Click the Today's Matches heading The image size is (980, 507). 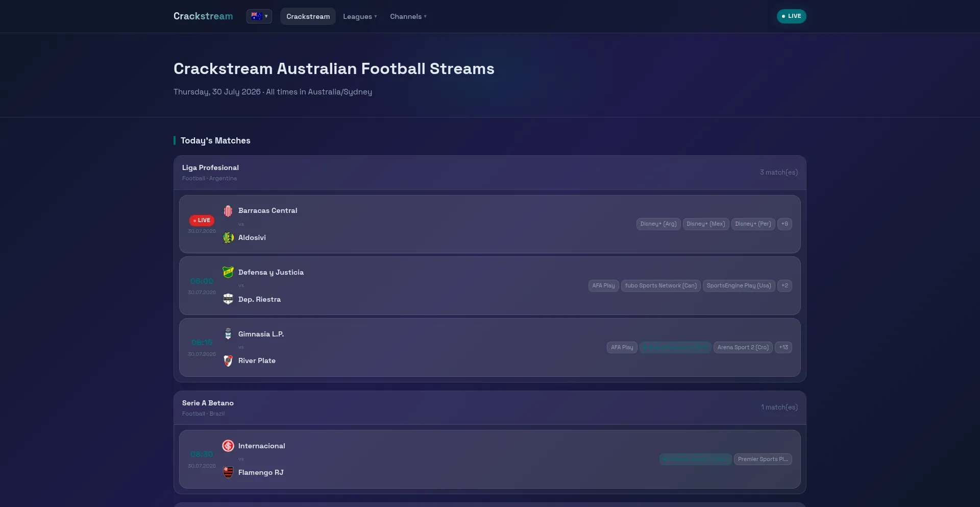click(215, 141)
